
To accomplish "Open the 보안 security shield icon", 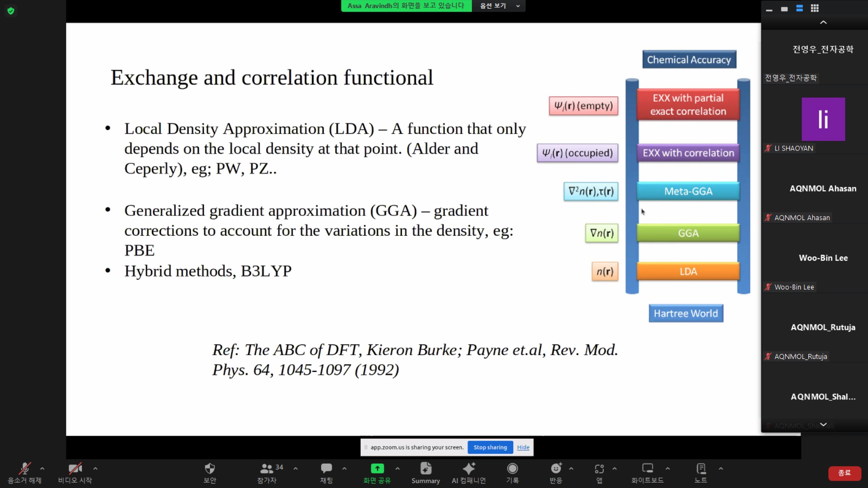I will 210,469.
